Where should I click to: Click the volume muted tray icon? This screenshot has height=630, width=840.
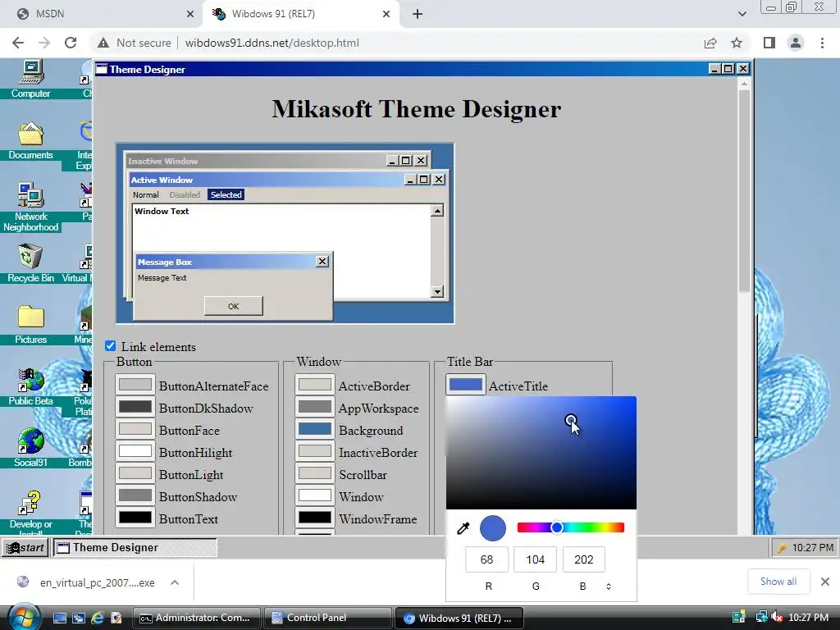(x=777, y=617)
